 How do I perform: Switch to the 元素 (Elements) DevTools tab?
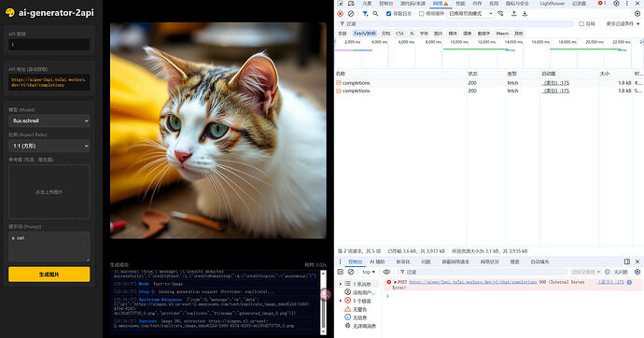tap(367, 4)
